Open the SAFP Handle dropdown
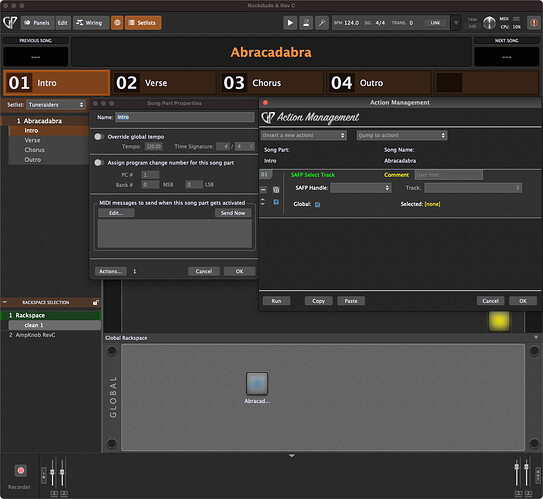 (x=360, y=188)
